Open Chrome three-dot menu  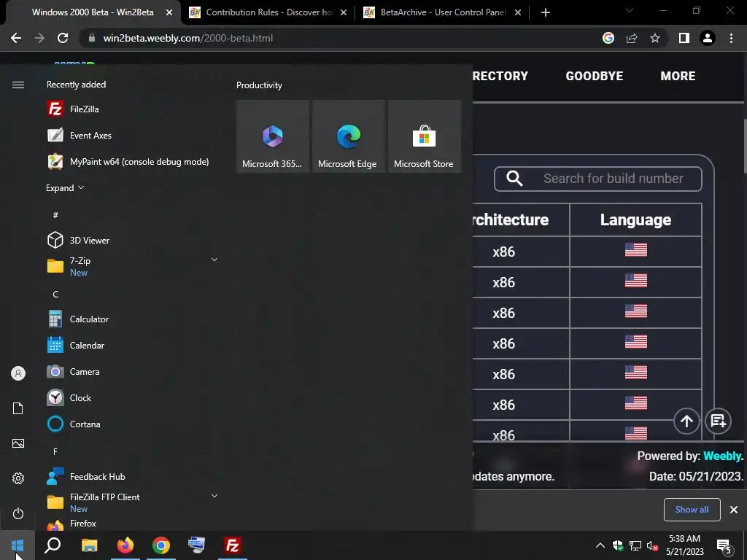click(731, 38)
